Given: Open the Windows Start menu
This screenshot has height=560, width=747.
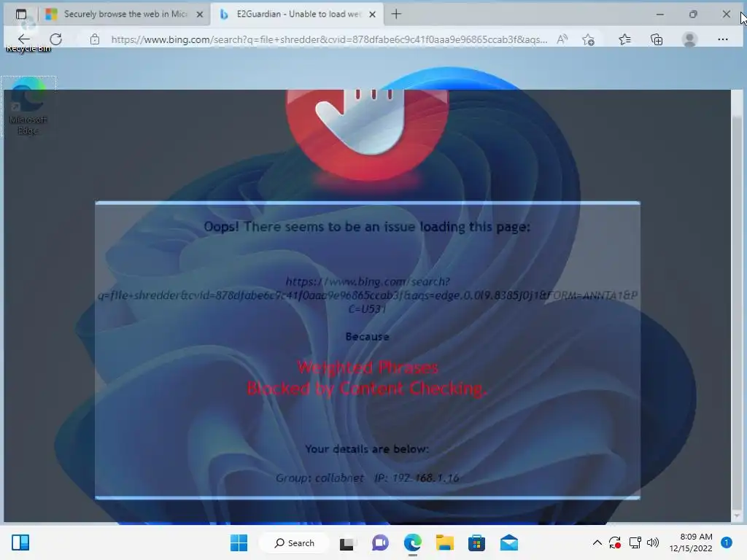Looking at the screenshot, I should pos(239,542).
